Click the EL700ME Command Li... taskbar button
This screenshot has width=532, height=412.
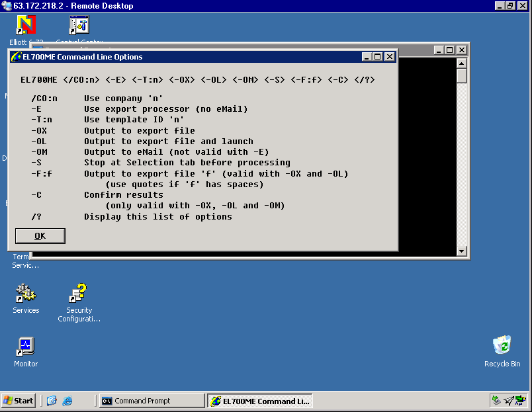(x=260, y=401)
